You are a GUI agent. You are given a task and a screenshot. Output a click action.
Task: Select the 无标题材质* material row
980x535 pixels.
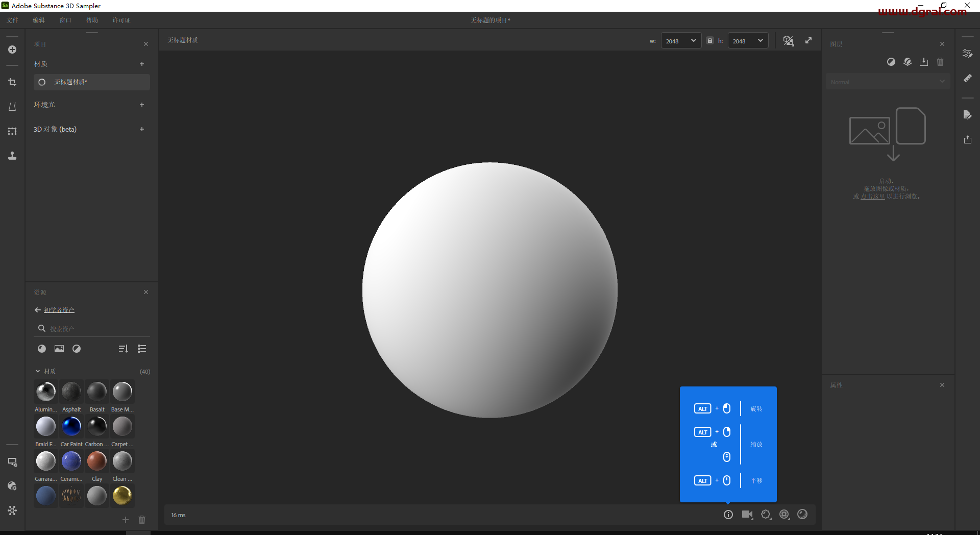point(92,82)
